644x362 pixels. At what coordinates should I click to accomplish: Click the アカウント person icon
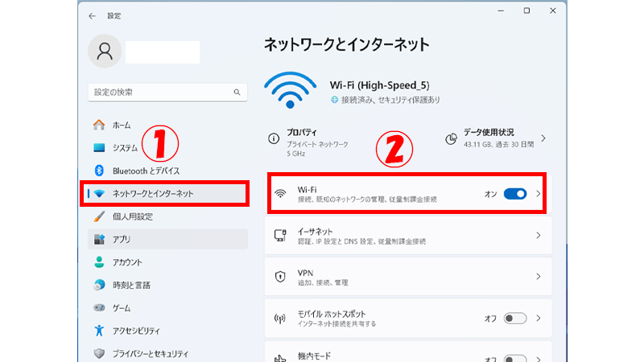pyautogui.click(x=98, y=262)
